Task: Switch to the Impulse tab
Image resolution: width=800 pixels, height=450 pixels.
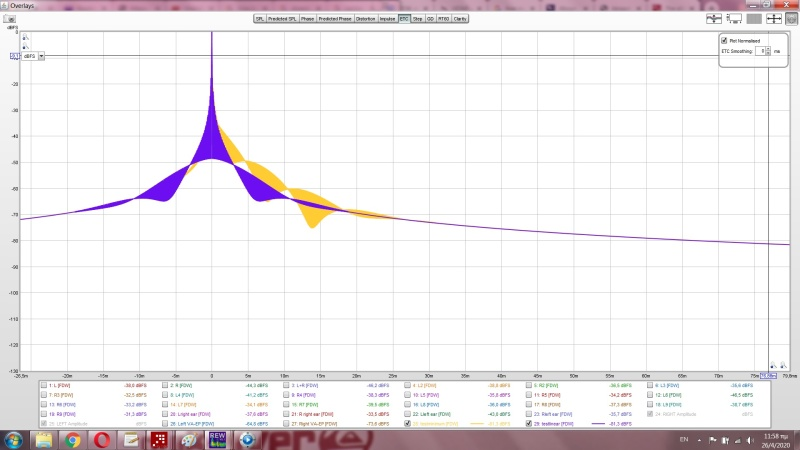Action: pos(386,18)
